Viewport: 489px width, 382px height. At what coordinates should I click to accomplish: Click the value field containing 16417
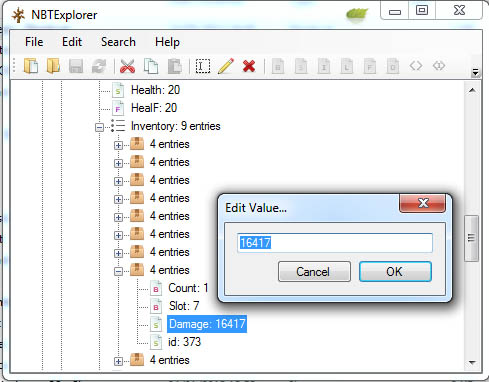pyautogui.click(x=335, y=243)
